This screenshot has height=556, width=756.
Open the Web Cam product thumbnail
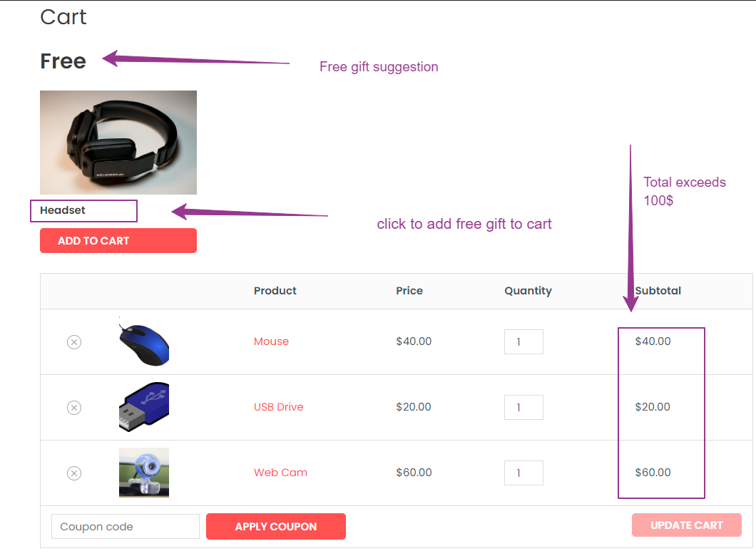coord(143,473)
